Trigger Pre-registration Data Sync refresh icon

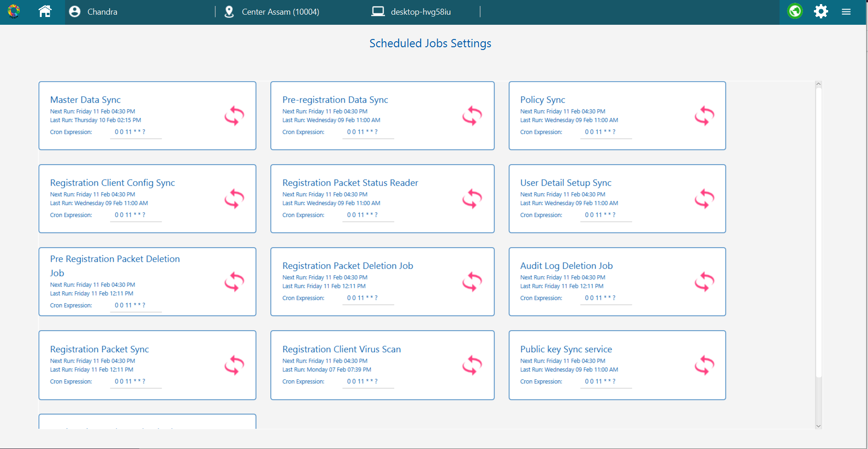(472, 116)
